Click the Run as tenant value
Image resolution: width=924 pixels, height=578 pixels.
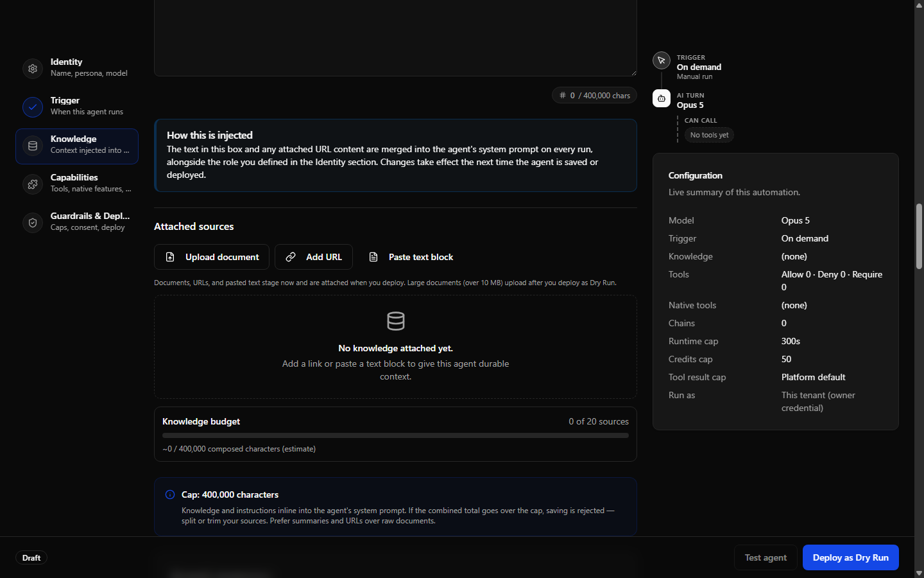818,401
